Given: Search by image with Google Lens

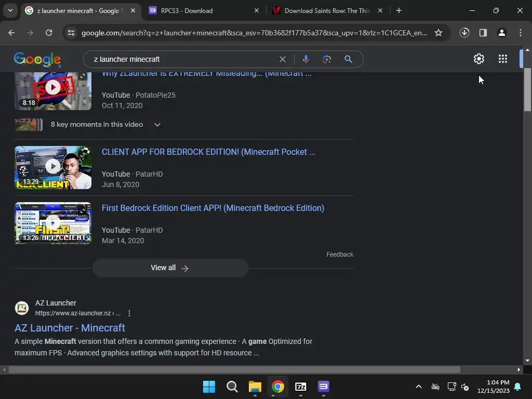Looking at the screenshot, I should pos(326,59).
